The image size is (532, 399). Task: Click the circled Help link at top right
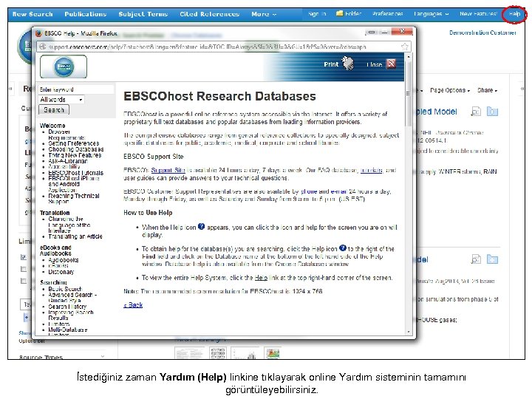[x=514, y=14]
